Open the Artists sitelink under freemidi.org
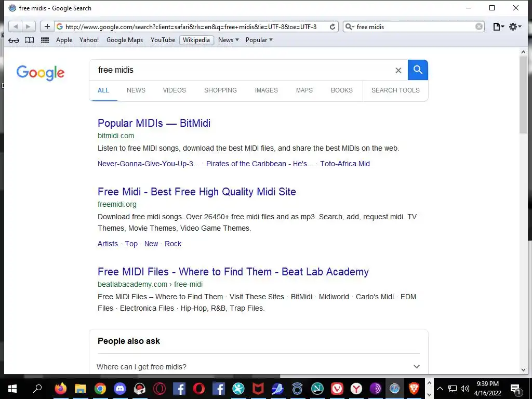The width and height of the screenshot is (532, 399). (x=108, y=244)
